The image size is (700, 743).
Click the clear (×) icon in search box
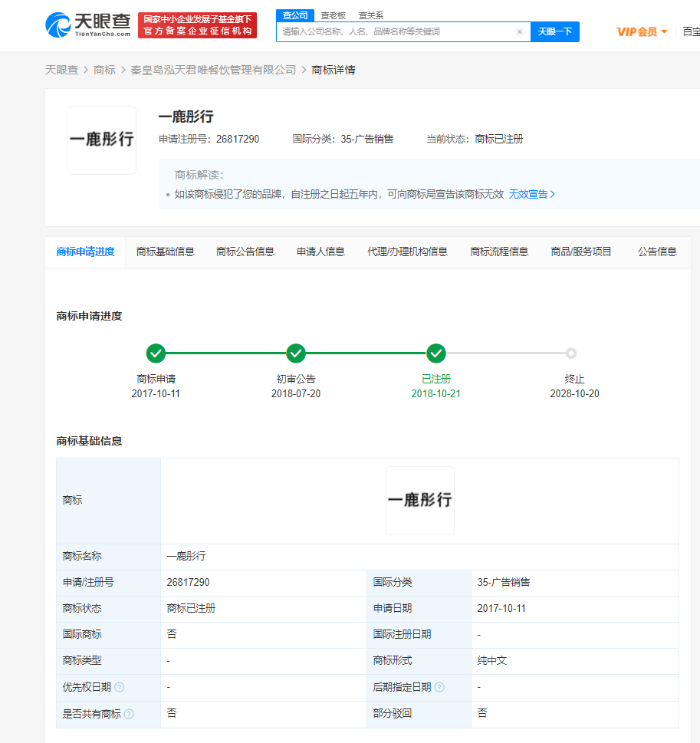520,31
